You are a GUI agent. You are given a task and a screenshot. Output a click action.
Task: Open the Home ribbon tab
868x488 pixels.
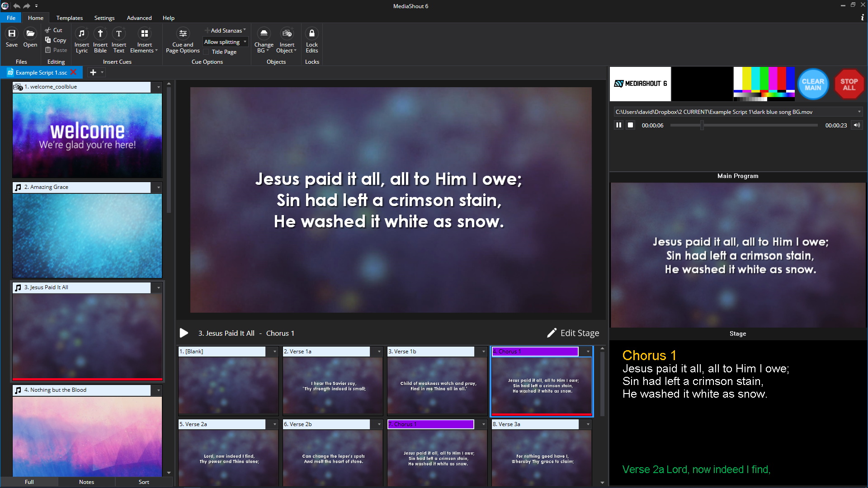pyautogui.click(x=34, y=18)
